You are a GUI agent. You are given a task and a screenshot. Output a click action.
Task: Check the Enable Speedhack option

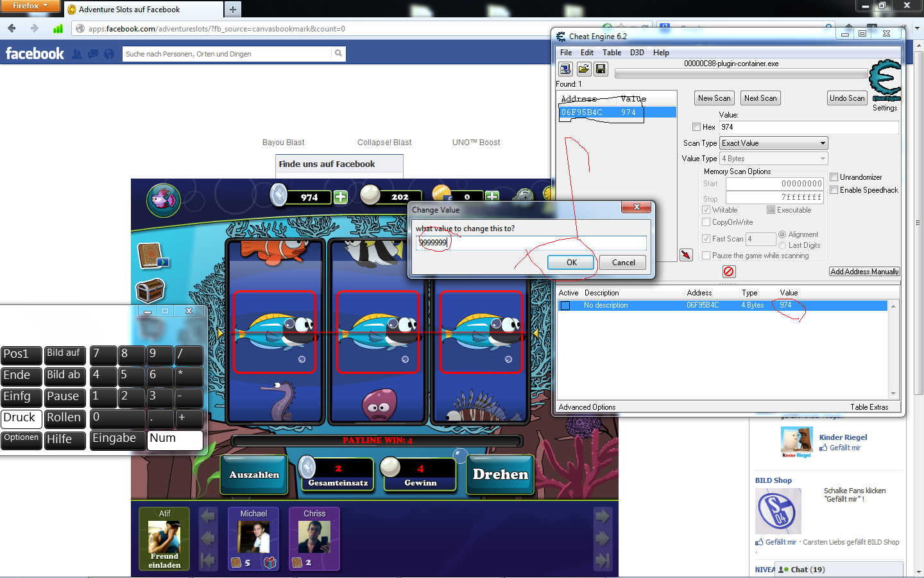pyautogui.click(x=834, y=190)
